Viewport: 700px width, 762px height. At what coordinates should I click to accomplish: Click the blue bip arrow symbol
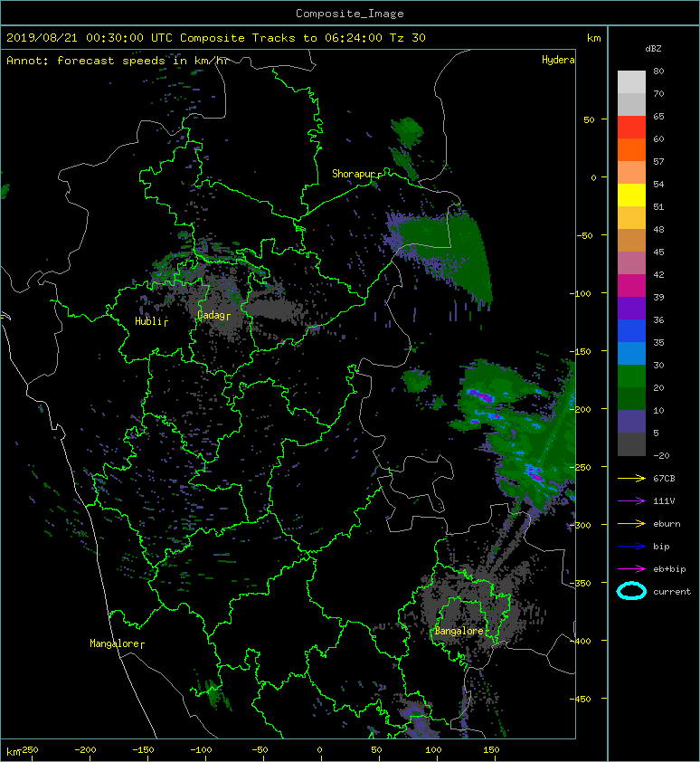point(631,547)
